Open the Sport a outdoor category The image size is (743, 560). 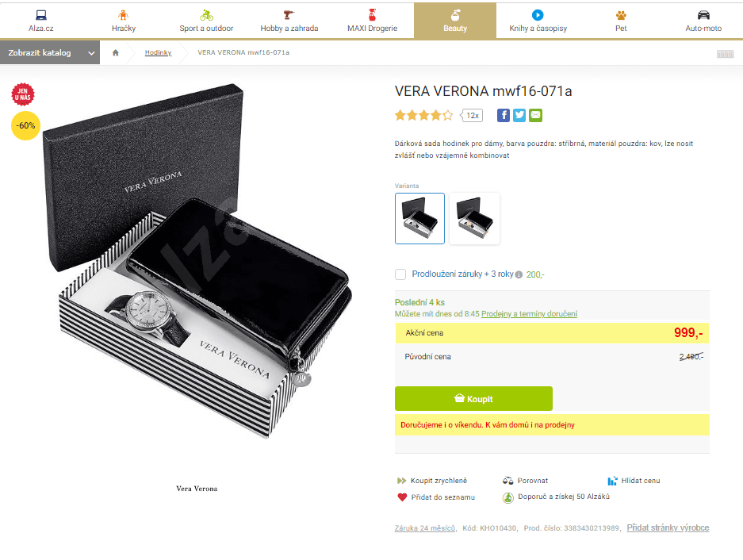206,21
